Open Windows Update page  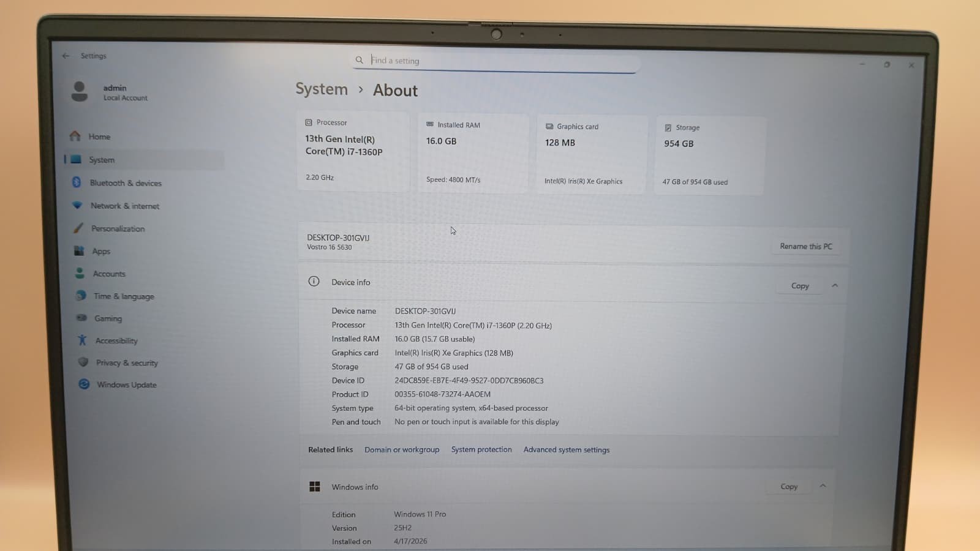click(127, 384)
